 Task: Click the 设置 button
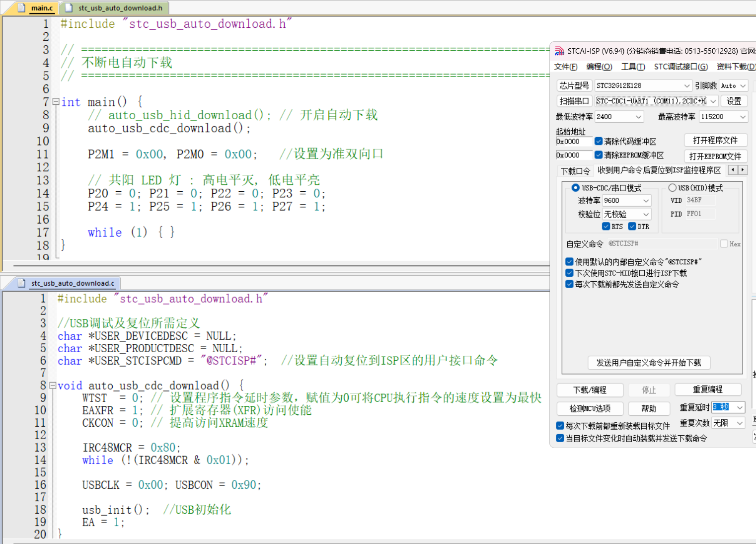coord(734,101)
